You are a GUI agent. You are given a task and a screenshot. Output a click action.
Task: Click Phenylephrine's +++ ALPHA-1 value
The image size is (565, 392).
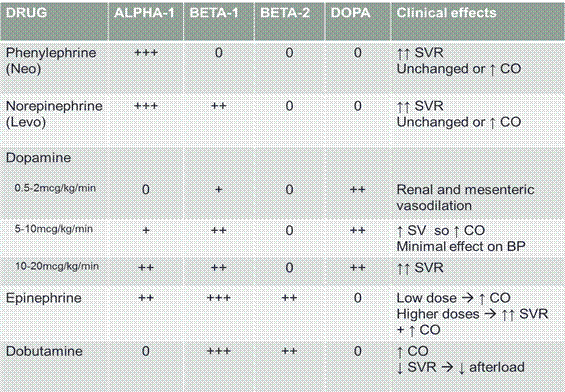tap(146, 53)
